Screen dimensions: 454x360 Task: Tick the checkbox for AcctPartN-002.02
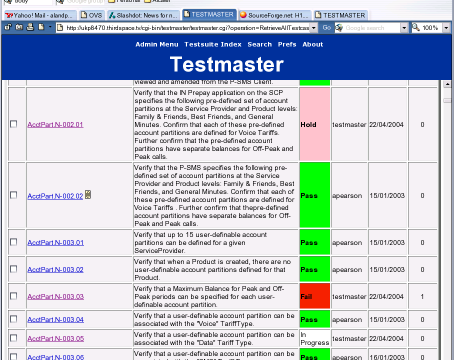pyautogui.click(x=14, y=195)
